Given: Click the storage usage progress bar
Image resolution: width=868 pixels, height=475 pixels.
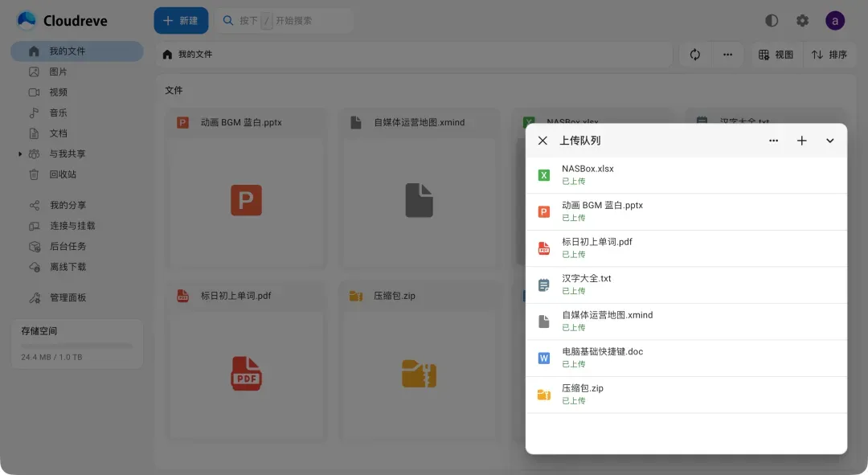Looking at the screenshot, I should pos(76,346).
